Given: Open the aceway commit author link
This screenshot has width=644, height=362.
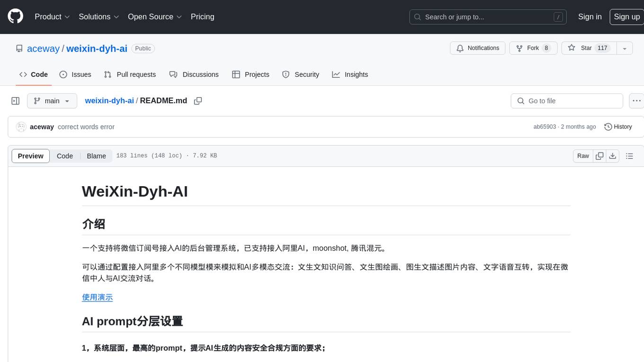Looking at the screenshot, I should coord(42,127).
